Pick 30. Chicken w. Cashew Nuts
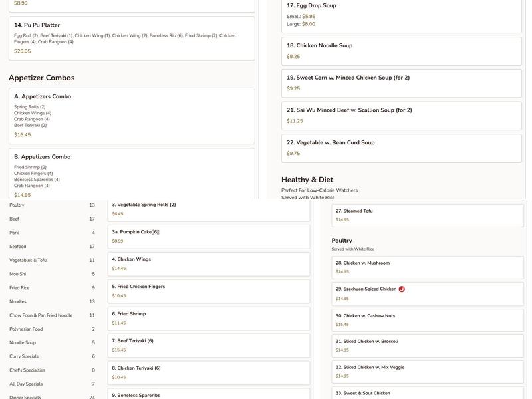Viewport: 532px width, 399px height. point(427,320)
